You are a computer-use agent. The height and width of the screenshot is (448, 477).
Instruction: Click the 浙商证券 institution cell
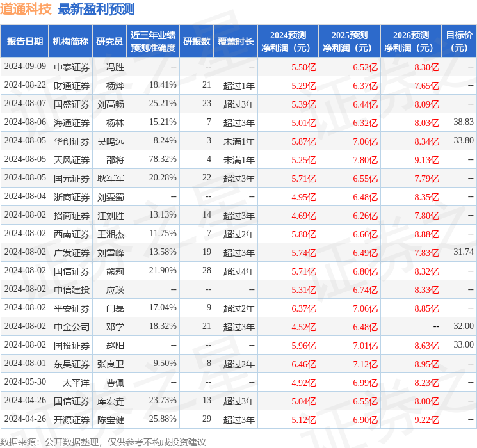pyautogui.click(x=72, y=197)
